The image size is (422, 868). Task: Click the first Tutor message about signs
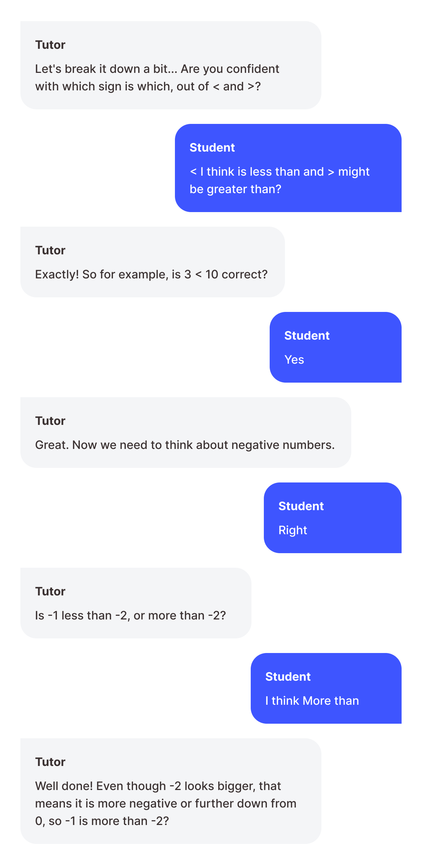click(171, 65)
